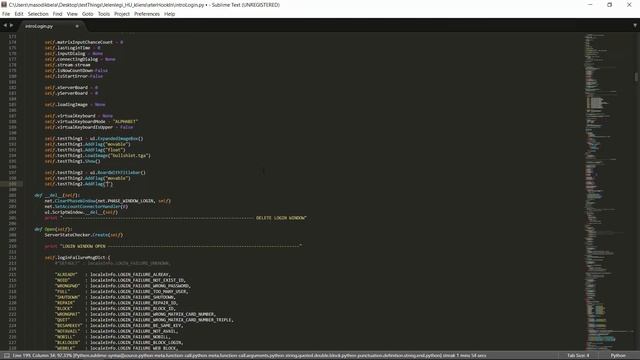Open the Preferences menu

tap(147, 14)
